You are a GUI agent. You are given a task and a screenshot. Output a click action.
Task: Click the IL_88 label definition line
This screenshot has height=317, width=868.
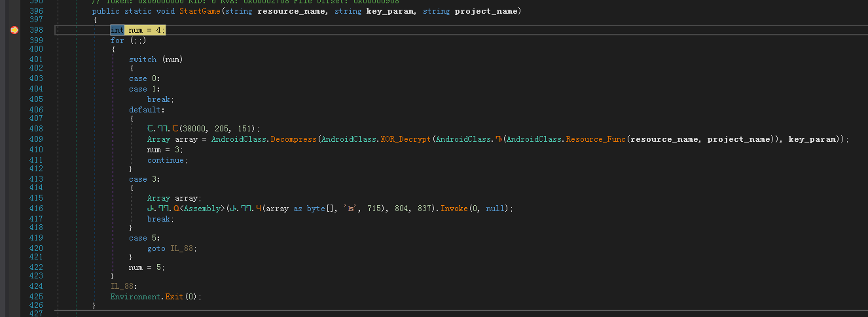(x=124, y=286)
